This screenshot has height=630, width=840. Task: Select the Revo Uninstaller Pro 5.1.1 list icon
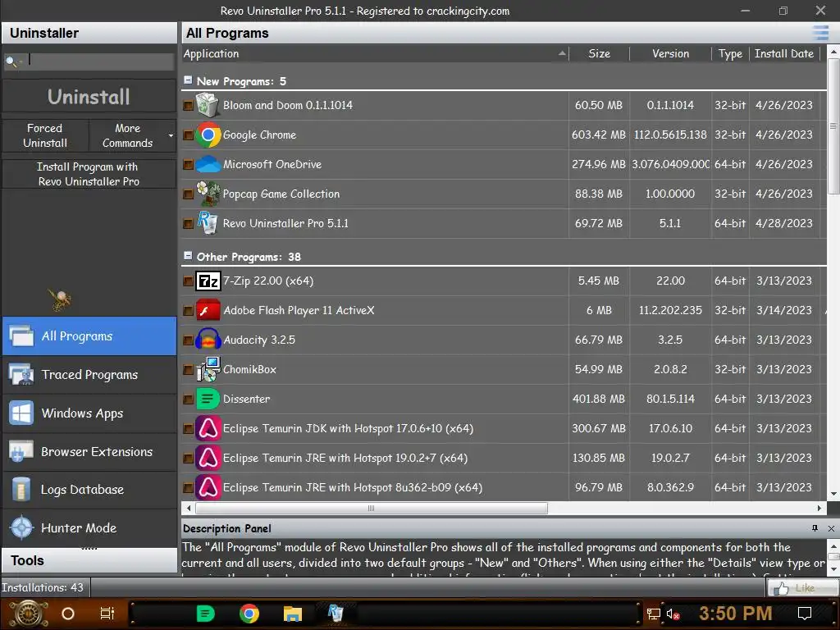tap(208, 223)
